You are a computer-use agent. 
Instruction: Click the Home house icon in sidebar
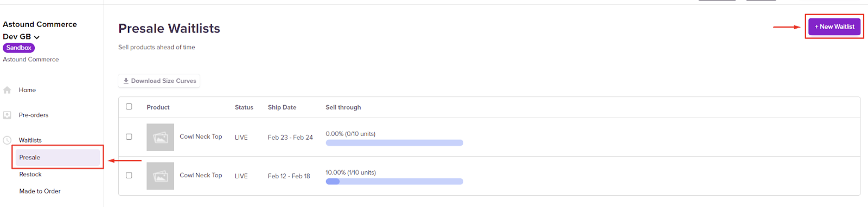(7, 90)
